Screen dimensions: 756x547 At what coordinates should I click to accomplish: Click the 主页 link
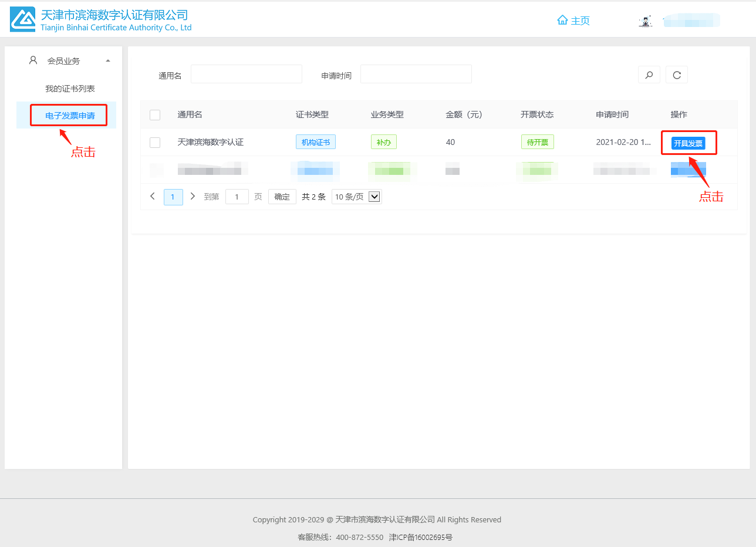coord(580,21)
